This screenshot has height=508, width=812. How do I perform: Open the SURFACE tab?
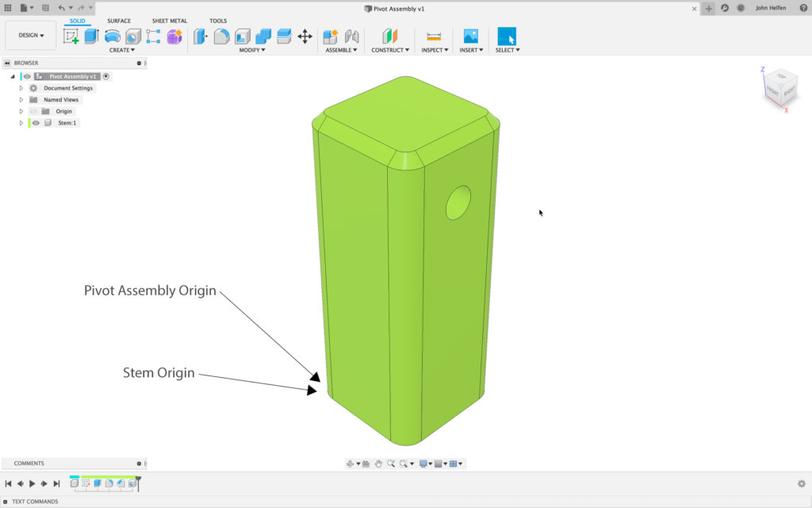tap(119, 21)
